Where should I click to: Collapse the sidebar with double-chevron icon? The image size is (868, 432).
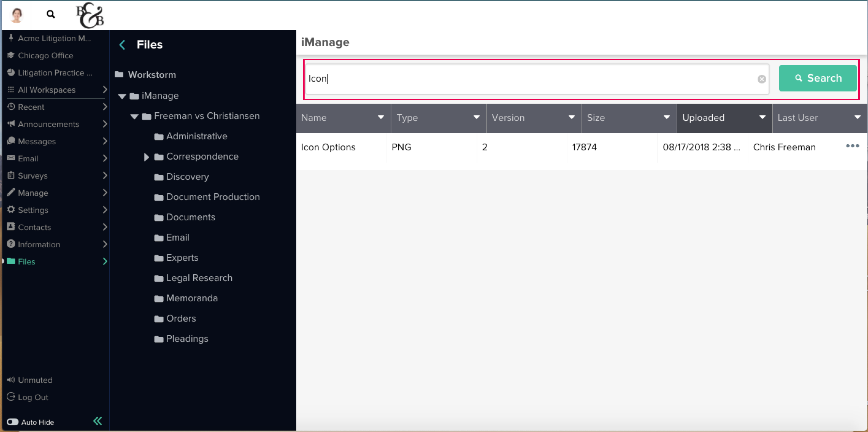(x=97, y=421)
